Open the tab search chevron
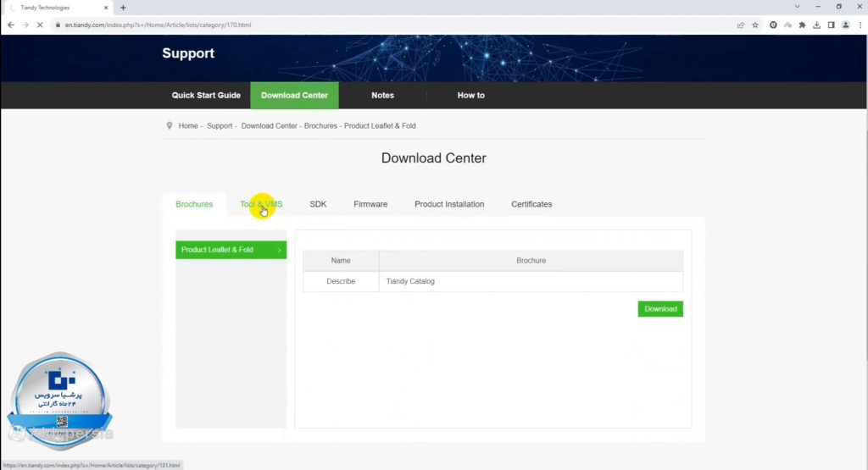868x470 pixels. [x=797, y=7]
